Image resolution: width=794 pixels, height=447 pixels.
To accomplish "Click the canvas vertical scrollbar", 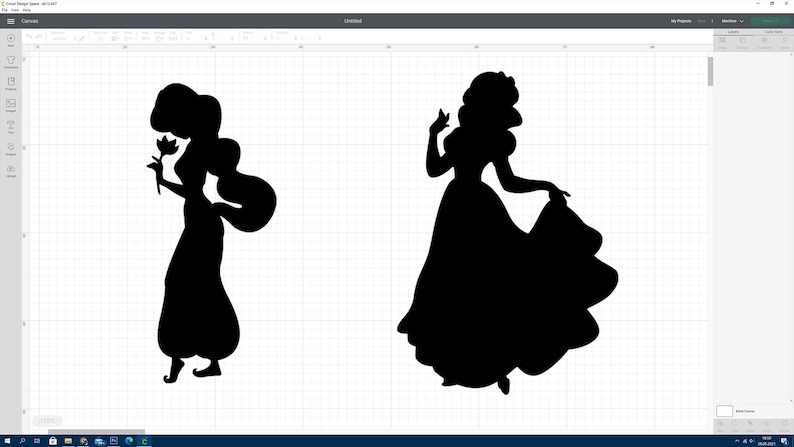I will pyautogui.click(x=710, y=71).
